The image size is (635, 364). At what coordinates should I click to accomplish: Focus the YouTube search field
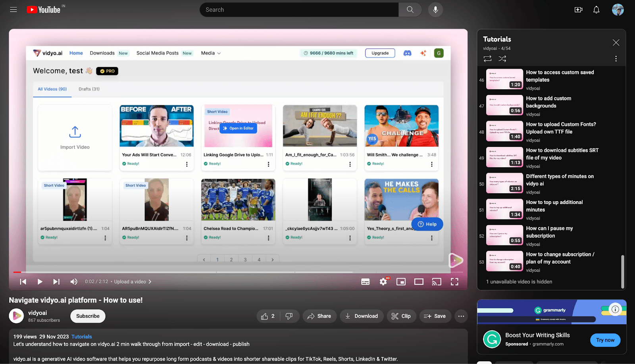click(299, 10)
